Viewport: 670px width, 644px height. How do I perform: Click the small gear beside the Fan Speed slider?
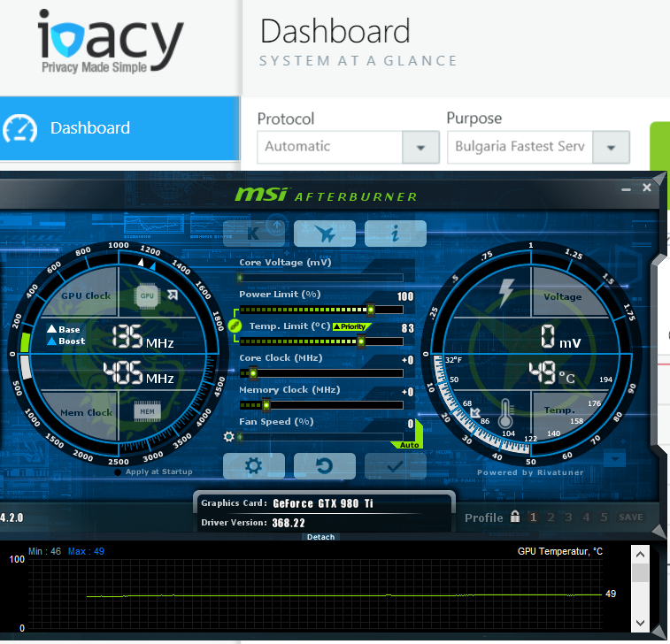pyautogui.click(x=229, y=437)
